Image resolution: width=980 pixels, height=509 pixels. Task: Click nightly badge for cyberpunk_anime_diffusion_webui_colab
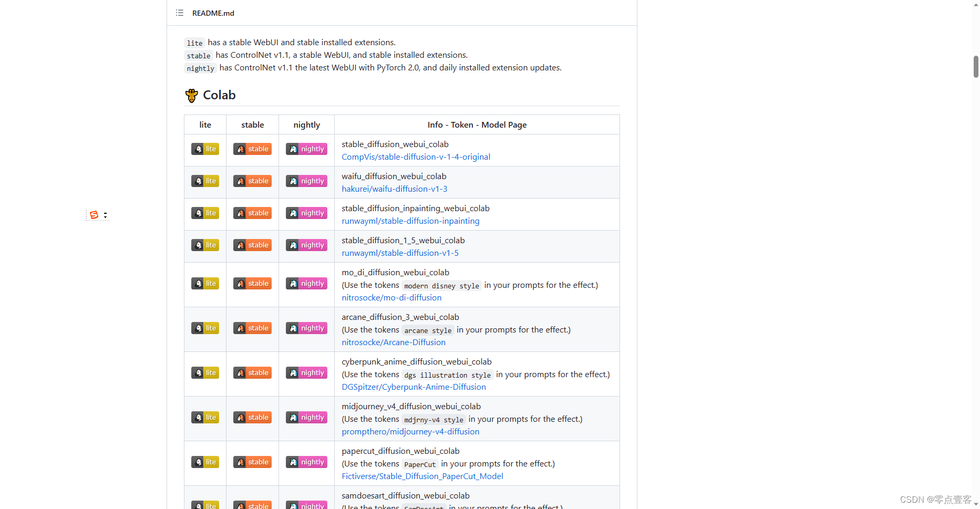pos(306,373)
